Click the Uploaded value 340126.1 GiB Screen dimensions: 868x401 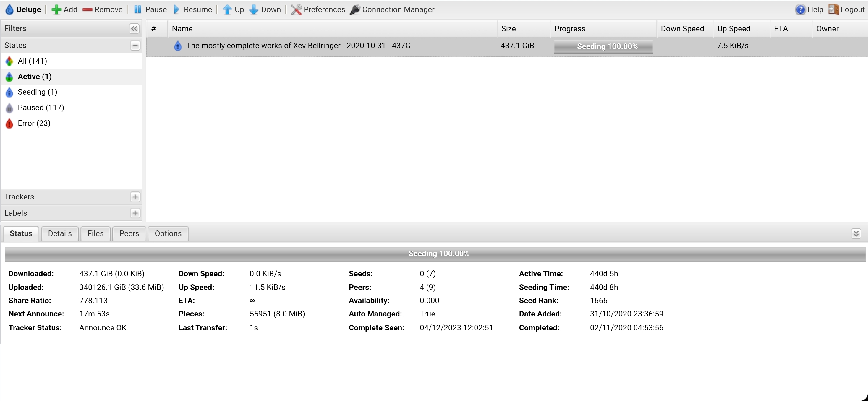(121, 287)
